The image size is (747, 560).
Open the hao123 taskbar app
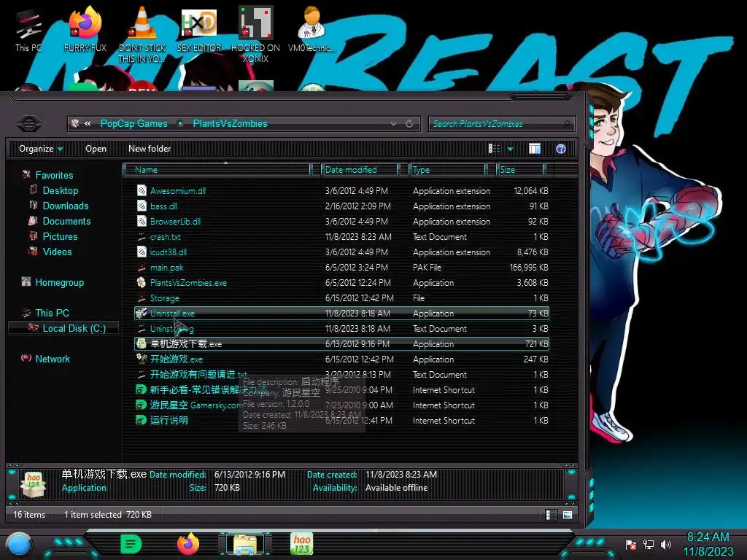302,544
